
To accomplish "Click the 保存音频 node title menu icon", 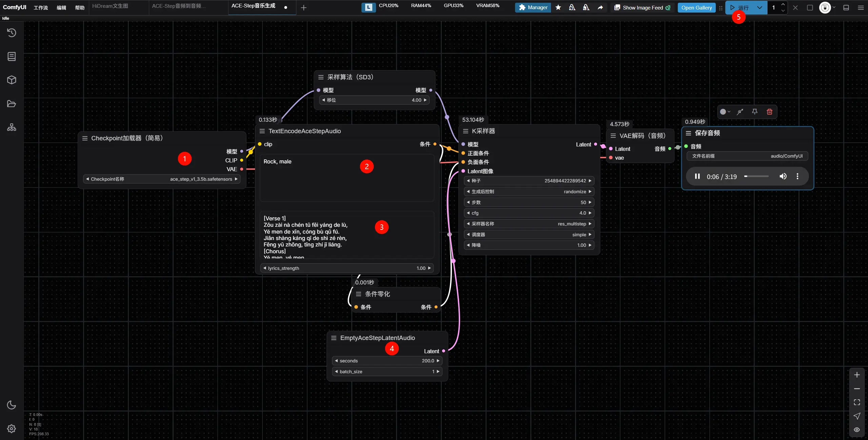I will [x=688, y=133].
